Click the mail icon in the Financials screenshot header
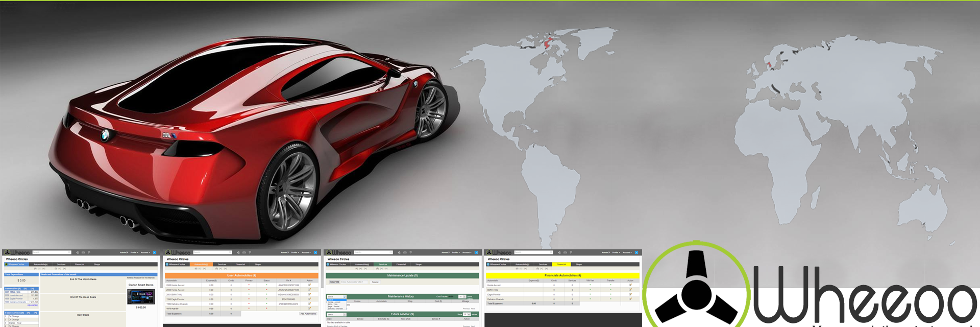Image resolution: width=980 pixels, height=327 pixels. point(565,252)
